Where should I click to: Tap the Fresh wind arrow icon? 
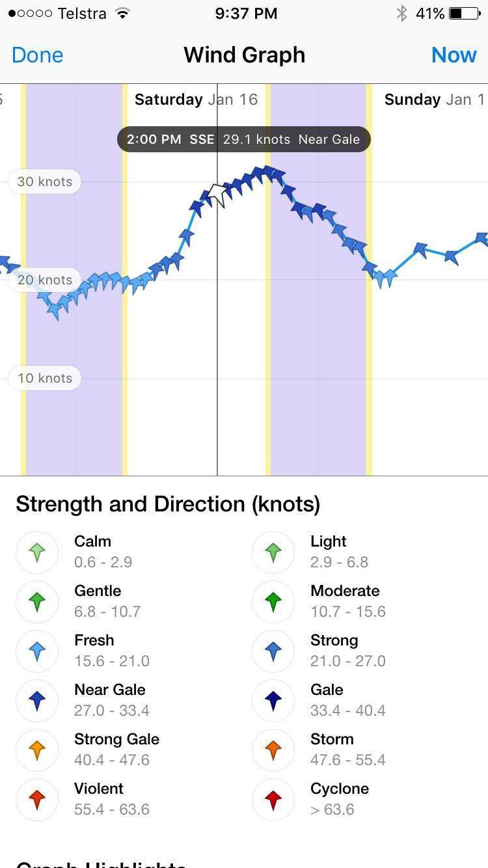coord(37,651)
